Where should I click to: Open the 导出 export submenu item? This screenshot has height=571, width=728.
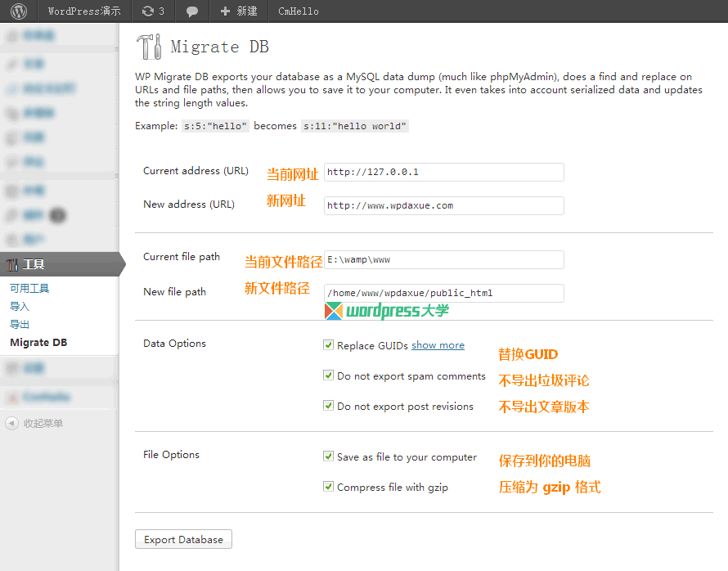coord(20,324)
